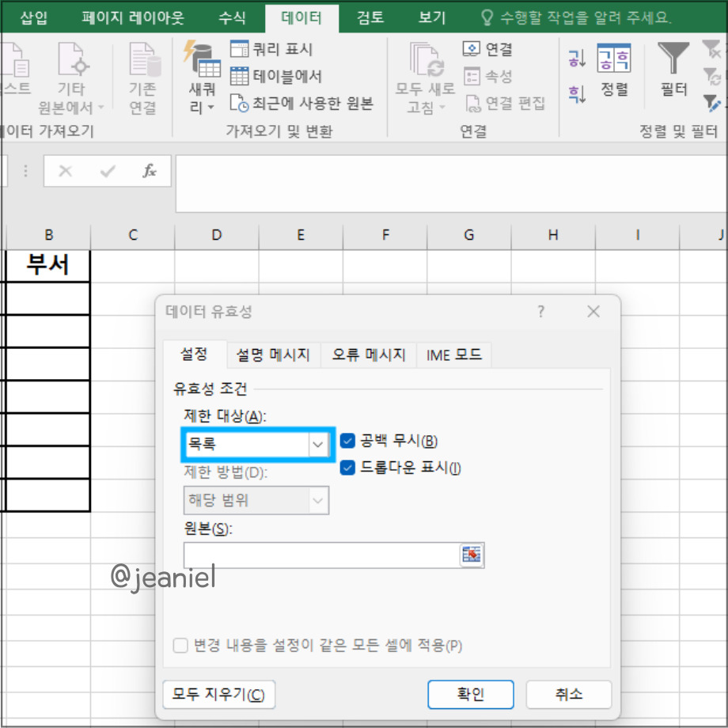Switch to the 오류 메시지 tab

pyautogui.click(x=368, y=355)
